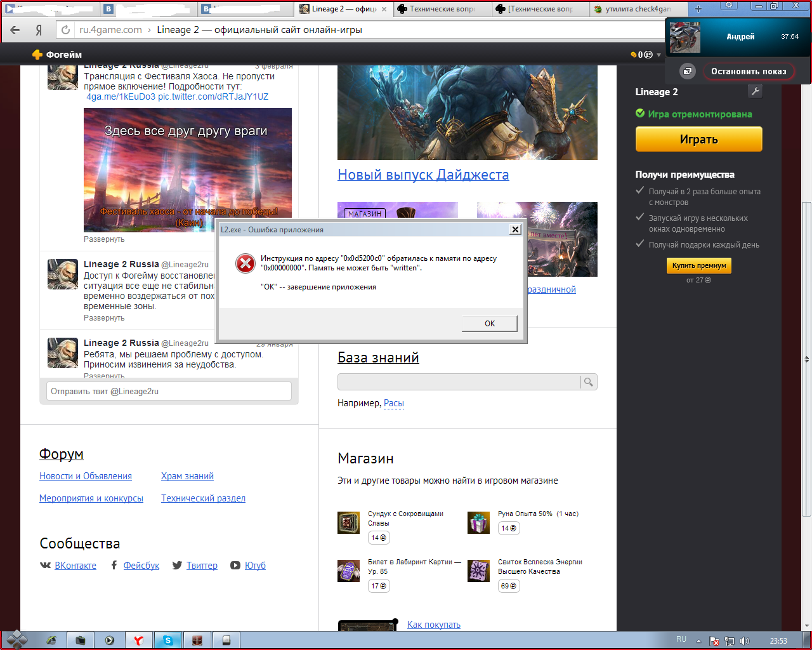The width and height of the screenshot is (812, 650).
Task: Open the Как покупать link
Action: click(434, 625)
